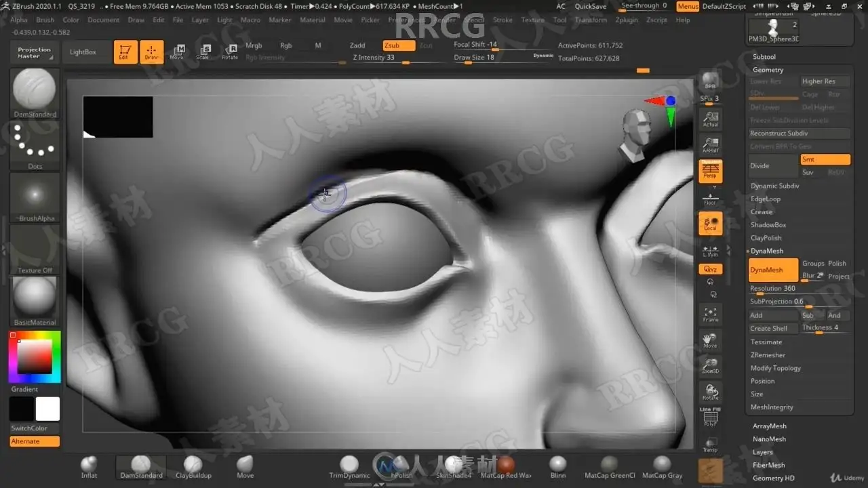Click the head orientation view gizmo
Viewport: 868px width, 488px height.
tap(637, 136)
